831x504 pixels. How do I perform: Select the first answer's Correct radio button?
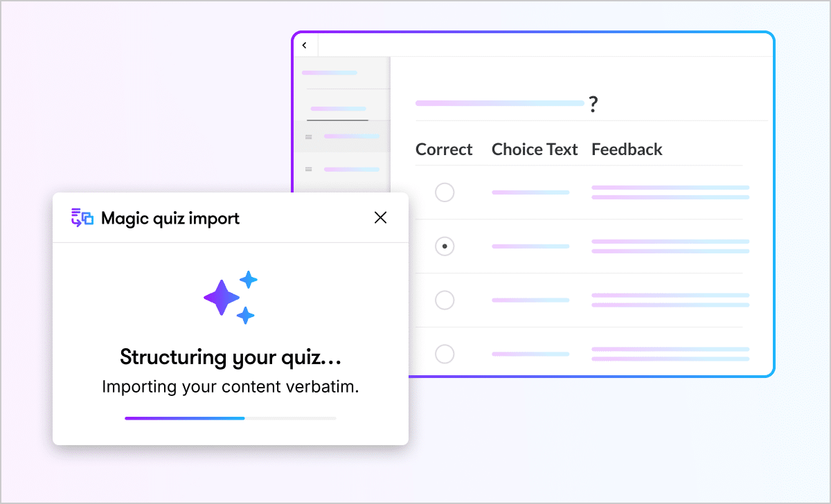click(445, 192)
